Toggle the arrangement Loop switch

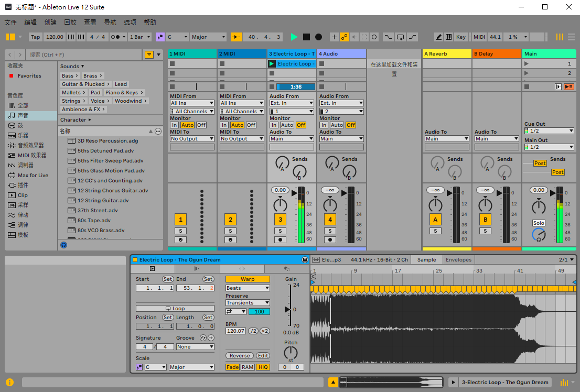click(400, 37)
